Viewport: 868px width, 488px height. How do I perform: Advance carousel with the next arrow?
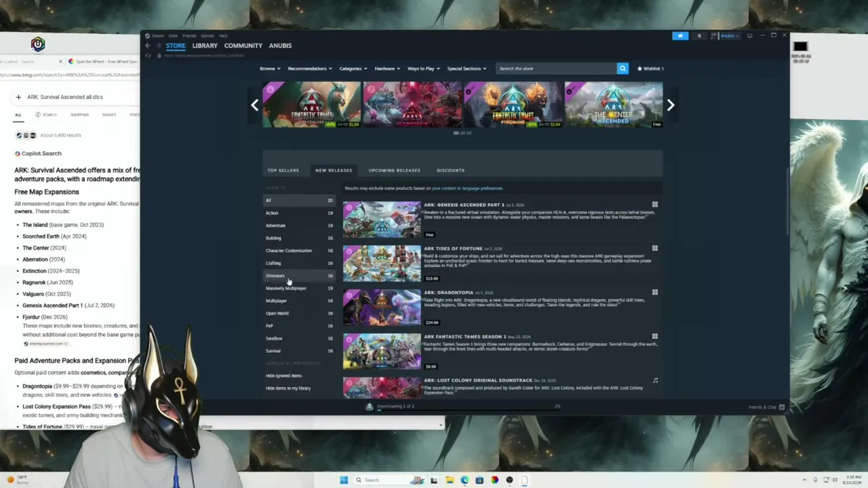[671, 105]
